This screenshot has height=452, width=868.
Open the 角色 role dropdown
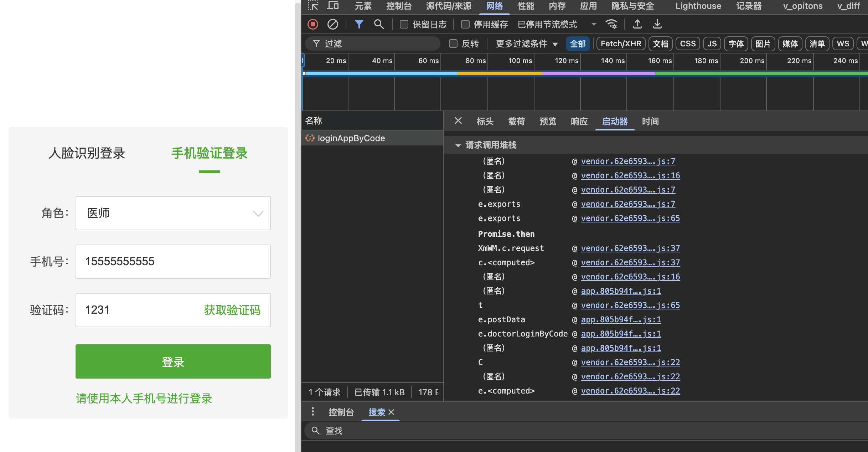click(x=173, y=213)
